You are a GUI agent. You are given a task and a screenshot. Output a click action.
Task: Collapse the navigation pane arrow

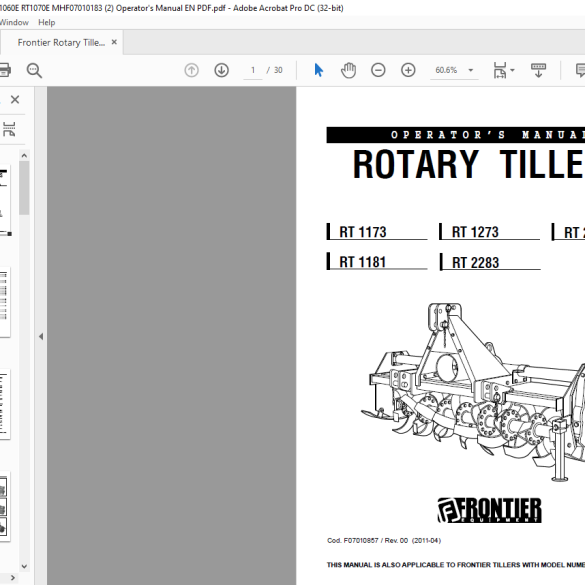(x=41, y=337)
